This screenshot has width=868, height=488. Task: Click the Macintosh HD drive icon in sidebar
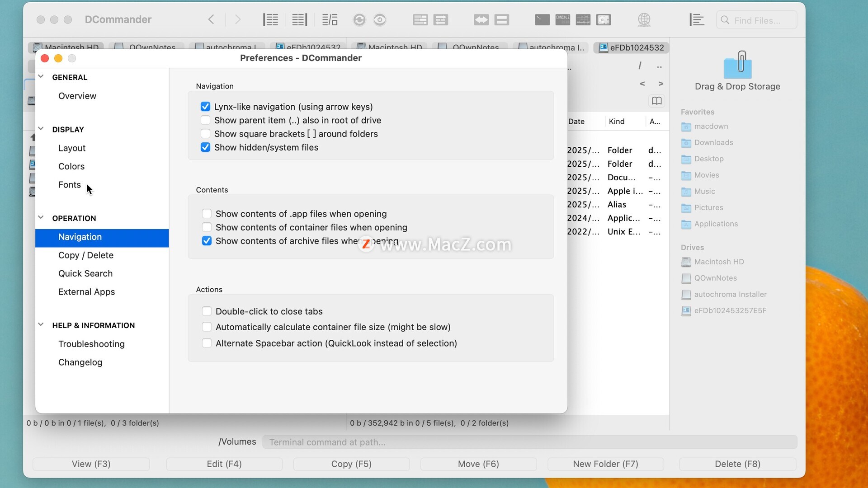(686, 262)
